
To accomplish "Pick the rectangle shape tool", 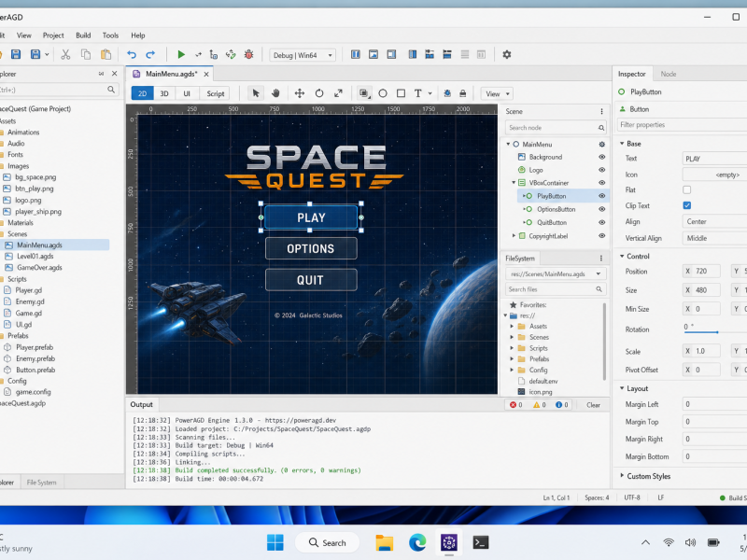I will coord(402,93).
